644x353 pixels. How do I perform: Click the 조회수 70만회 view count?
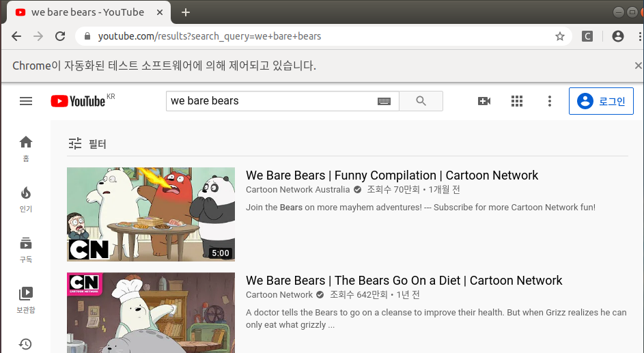[393, 190]
